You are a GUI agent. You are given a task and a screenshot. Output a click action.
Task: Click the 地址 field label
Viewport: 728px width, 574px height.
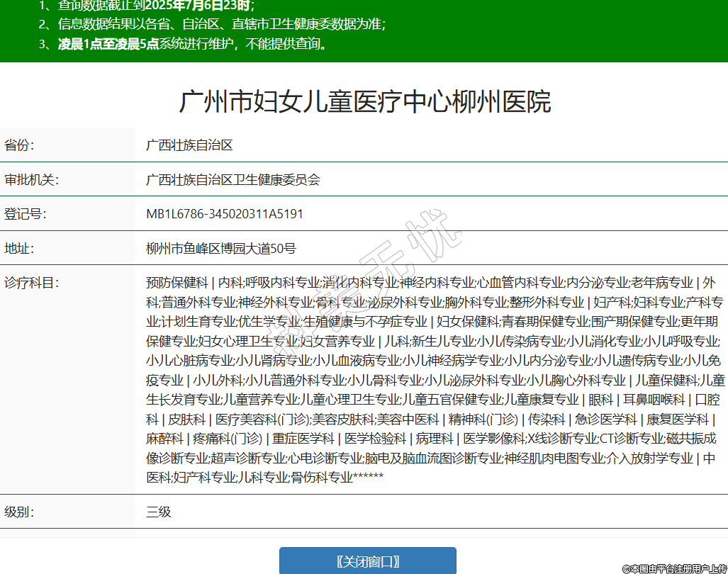click(x=20, y=248)
